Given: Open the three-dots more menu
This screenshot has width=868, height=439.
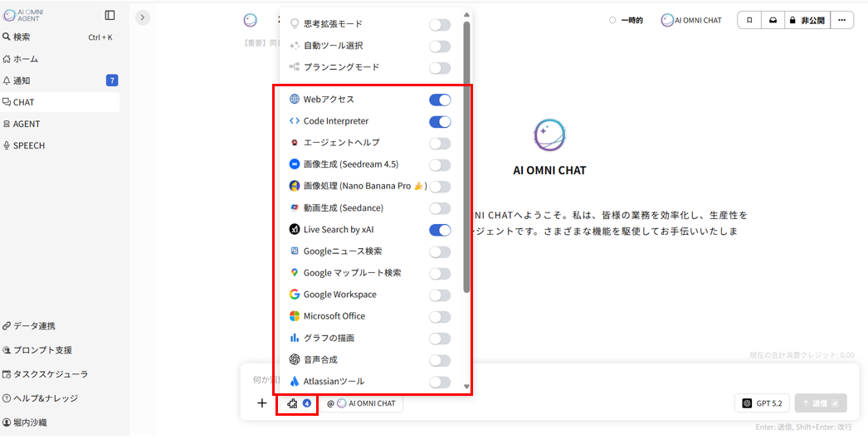Looking at the screenshot, I should pyautogui.click(x=842, y=21).
